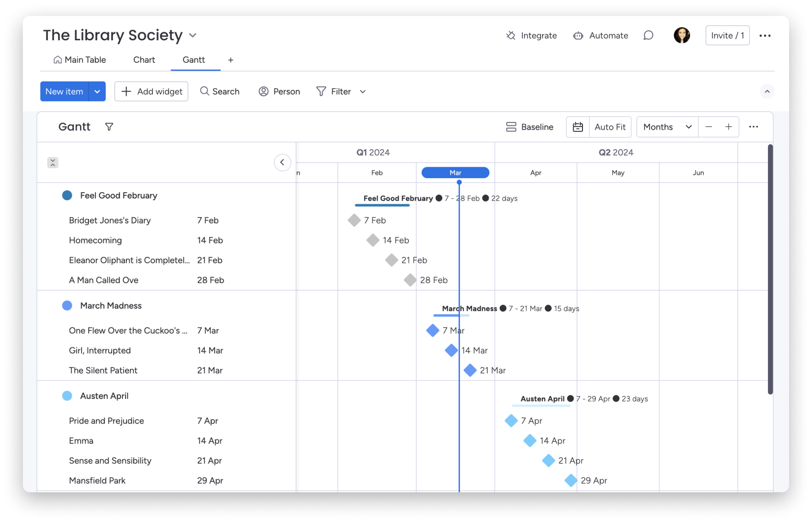Image resolution: width=812 pixels, height=522 pixels.
Task: Click the Integrate icon
Action: (510, 35)
